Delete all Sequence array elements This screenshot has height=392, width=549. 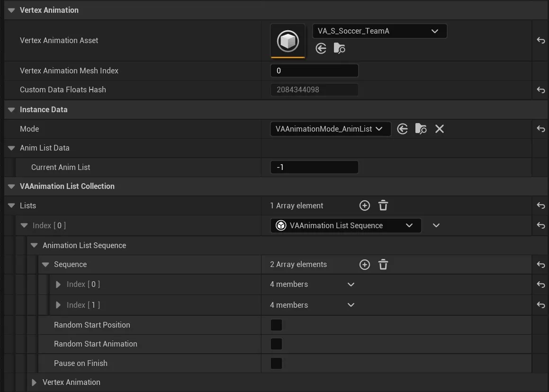tap(383, 265)
